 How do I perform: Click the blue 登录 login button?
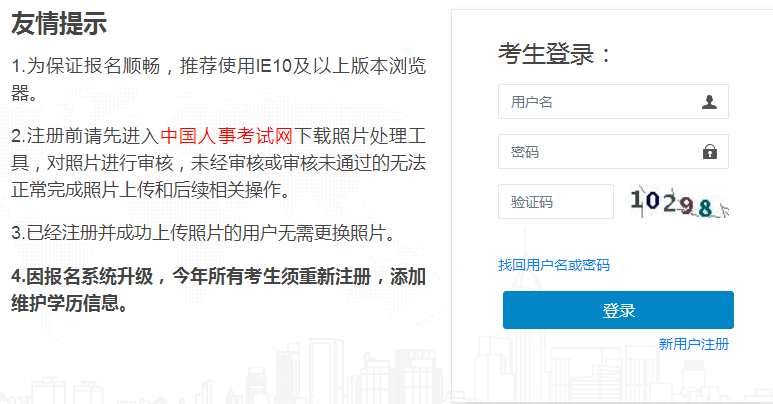click(x=618, y=310)
